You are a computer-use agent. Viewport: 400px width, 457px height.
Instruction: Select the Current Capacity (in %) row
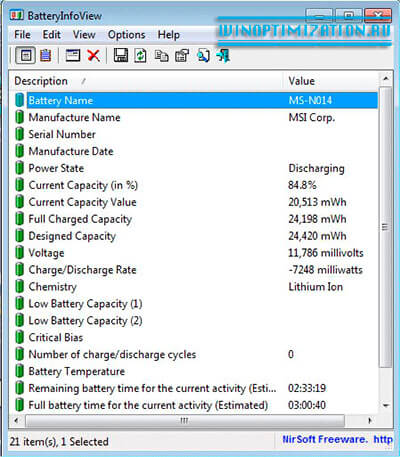pyautogui.click(x=196, y=185)
